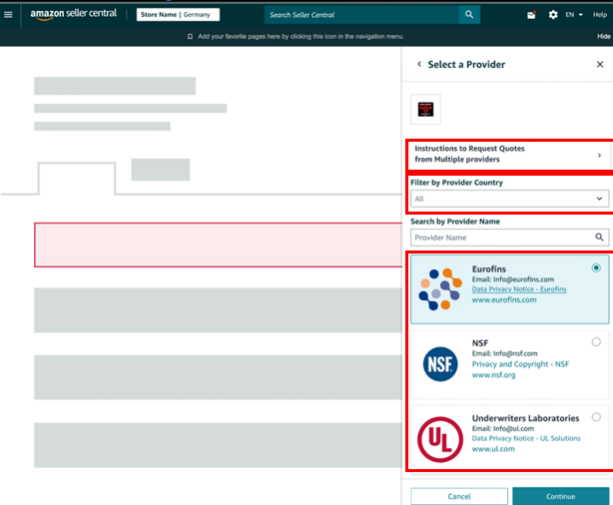
Task: Open www.nsf.org link
Action: tap(493, 375)
